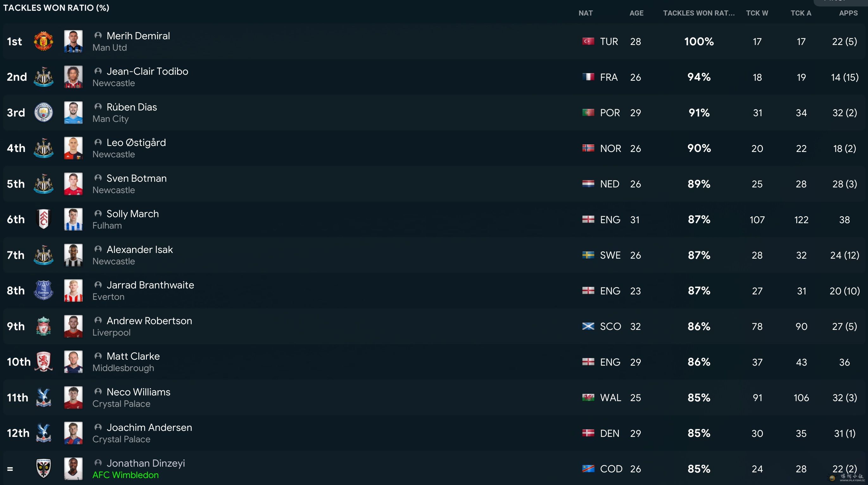
Task: Click the person icon beside Rúben Dias
Action: (98, 107)
